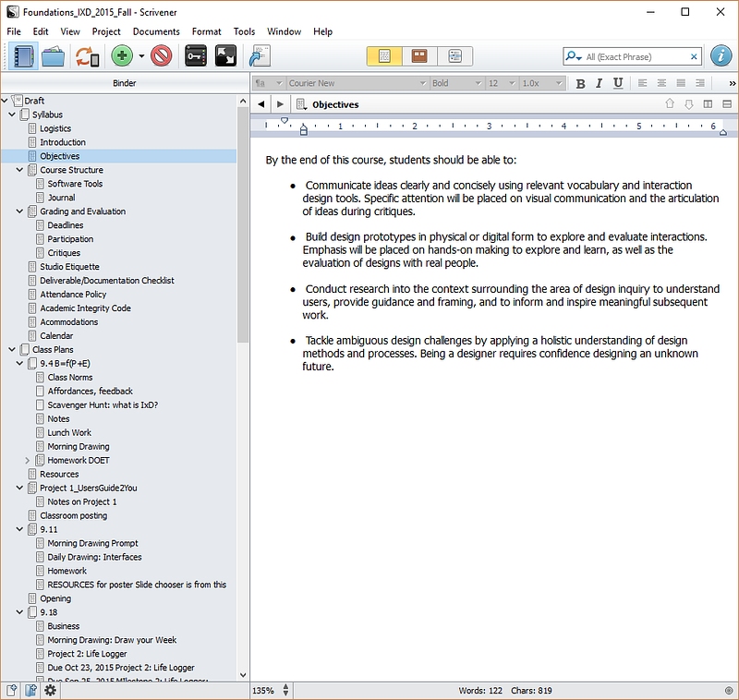The width and height of the screenshot is (739, 700).
Task: Collapse the Course Structure item
Action: tap(19, 170)
